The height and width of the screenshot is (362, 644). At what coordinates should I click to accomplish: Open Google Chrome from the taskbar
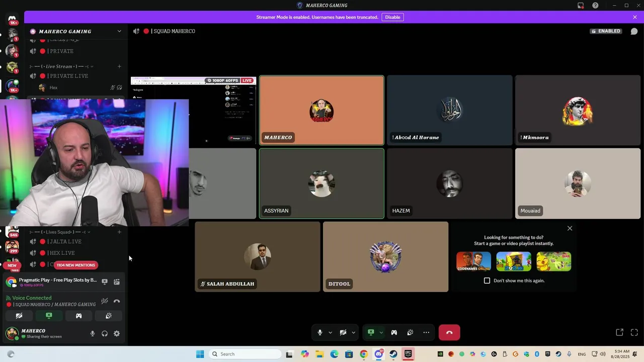click(x=364, y=354)
